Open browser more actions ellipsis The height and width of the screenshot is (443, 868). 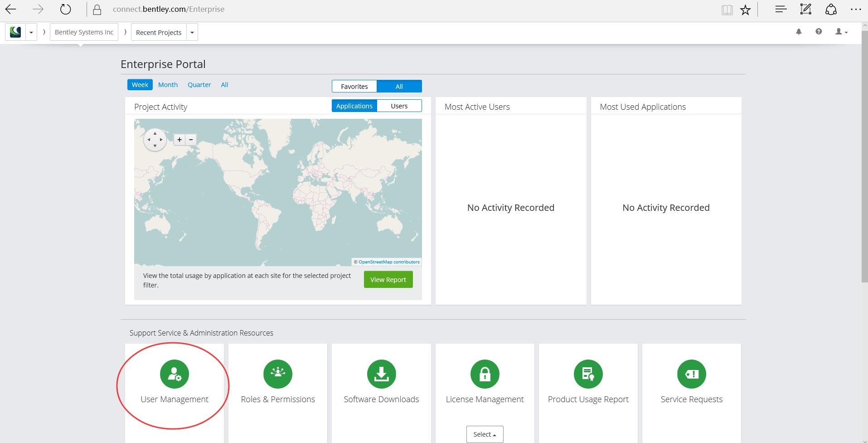[x=856, y=9]
